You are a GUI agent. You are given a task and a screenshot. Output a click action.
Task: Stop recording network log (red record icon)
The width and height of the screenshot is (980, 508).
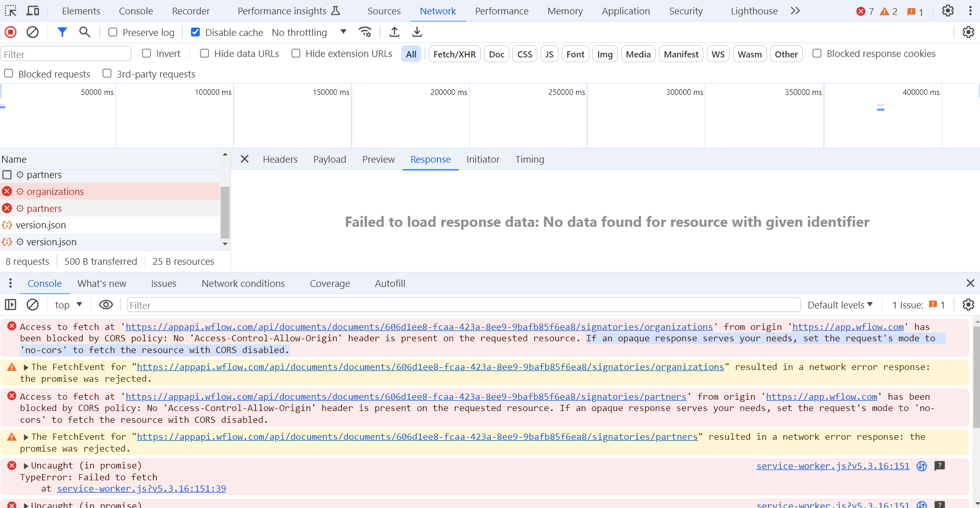(x=10, y=32)
